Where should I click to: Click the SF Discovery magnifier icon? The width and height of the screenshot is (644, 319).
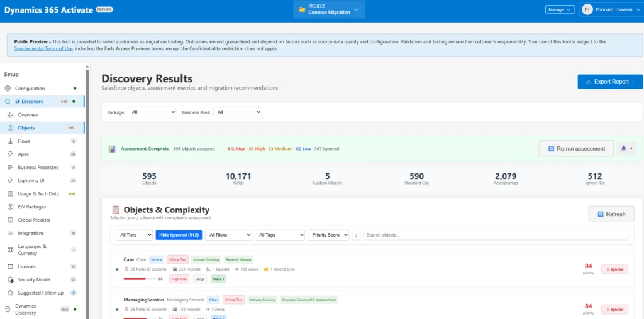click(x=8, y=101)
